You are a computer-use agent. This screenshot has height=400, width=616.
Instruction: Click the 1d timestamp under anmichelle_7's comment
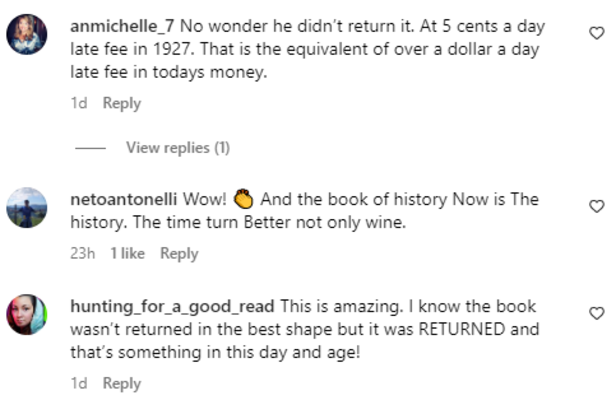79,103
